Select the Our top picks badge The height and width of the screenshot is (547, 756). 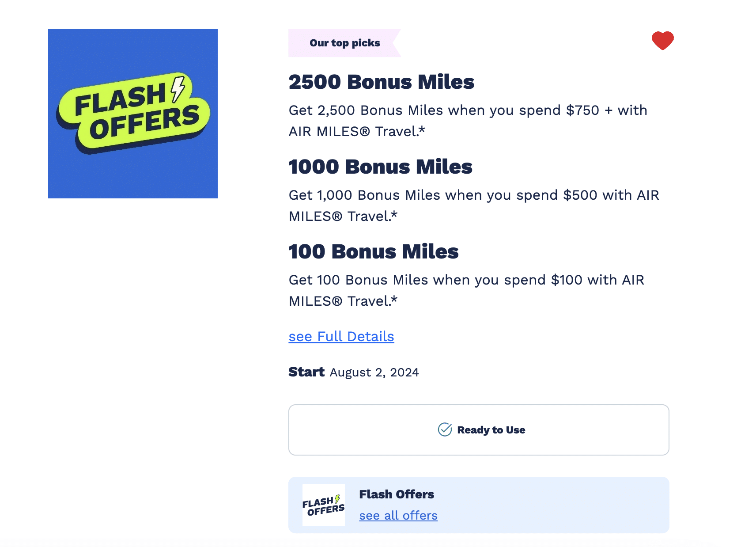[x=344, y=43]
